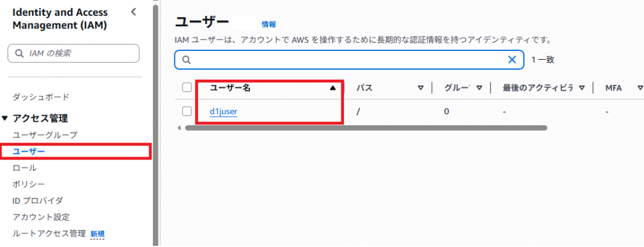Open the d1juser user link
Viewport: 644px width, 247px height.
pyautogui.click(x=223, y=111)
